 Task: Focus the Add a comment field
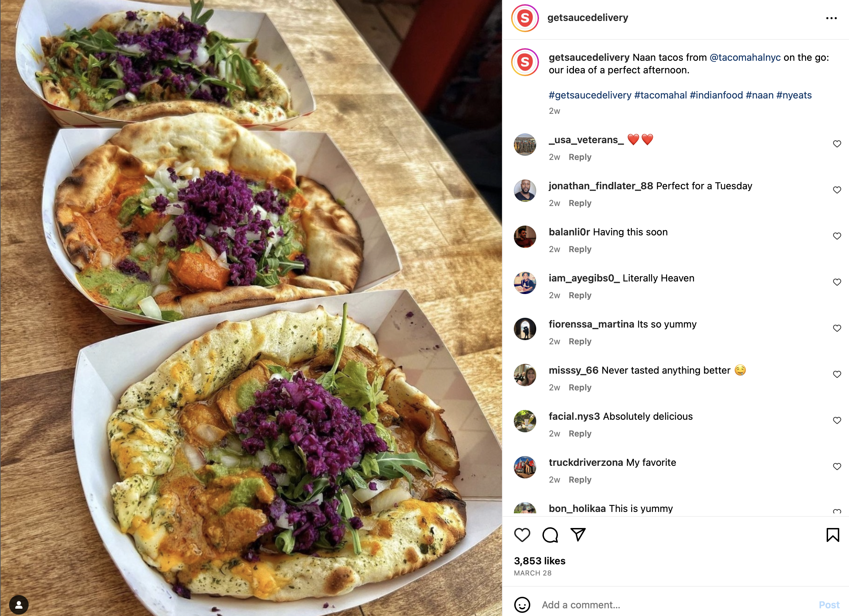point(674,604)
